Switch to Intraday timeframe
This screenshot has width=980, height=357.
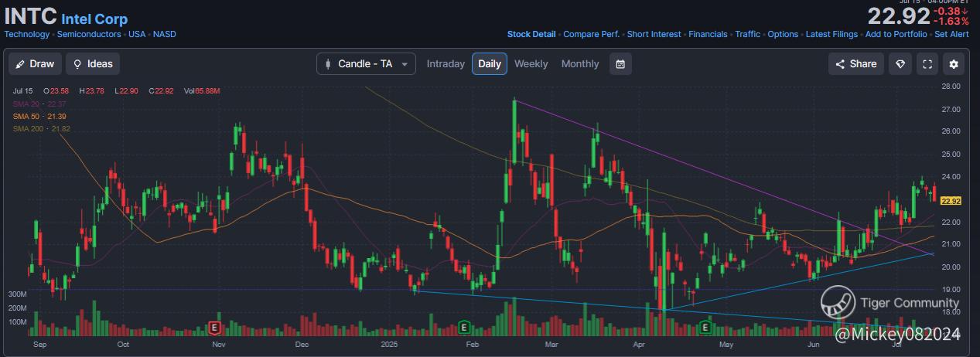(446, 64)
